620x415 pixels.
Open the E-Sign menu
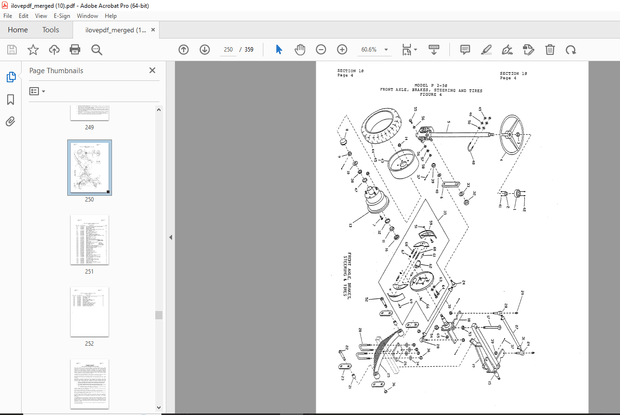(62, 16)
